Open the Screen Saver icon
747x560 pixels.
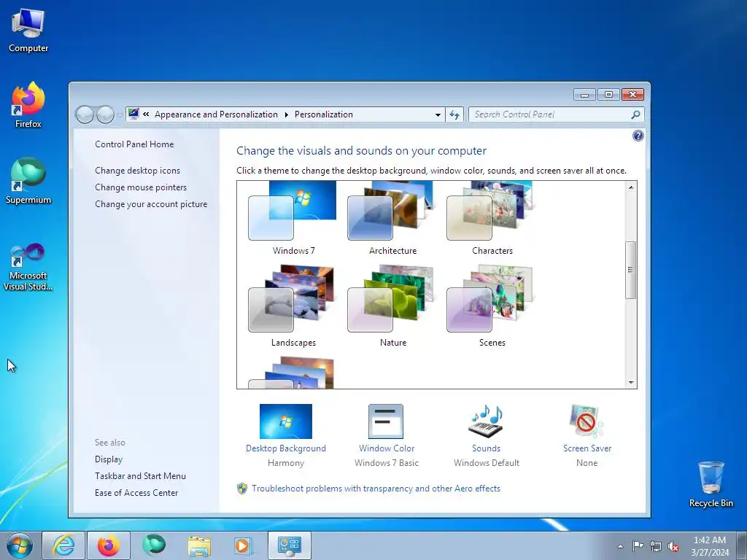pyautogui.click(x=587, y=421)
